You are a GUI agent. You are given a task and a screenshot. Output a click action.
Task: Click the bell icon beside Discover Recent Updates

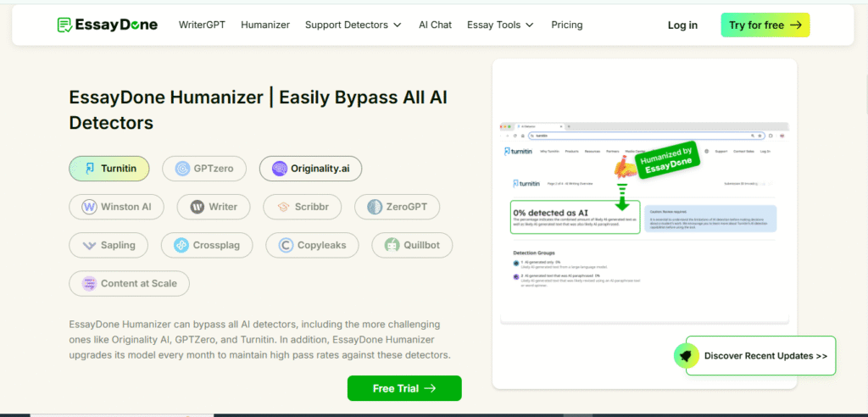[x=687, y=356]
